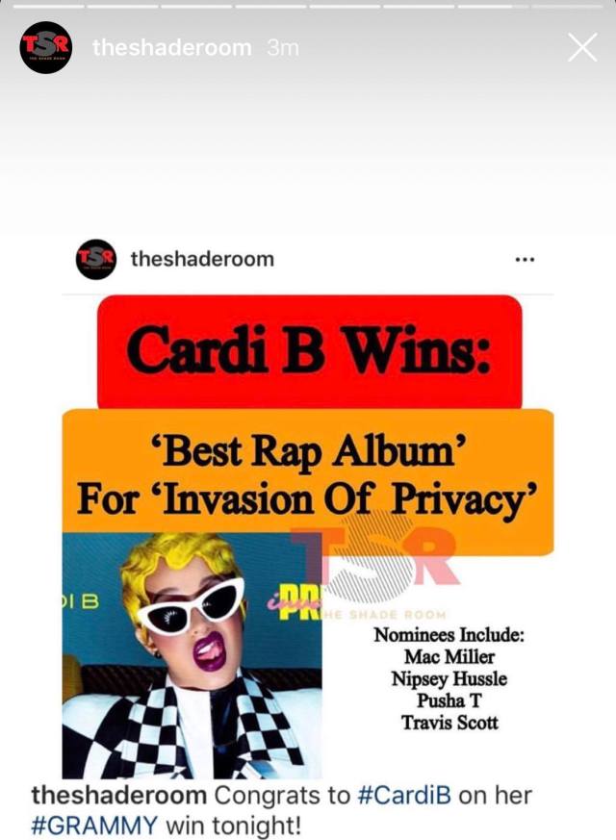This screenshot has height=840, width=616.
Task: Click the 3m story timestamp
Action: [283, 48]
